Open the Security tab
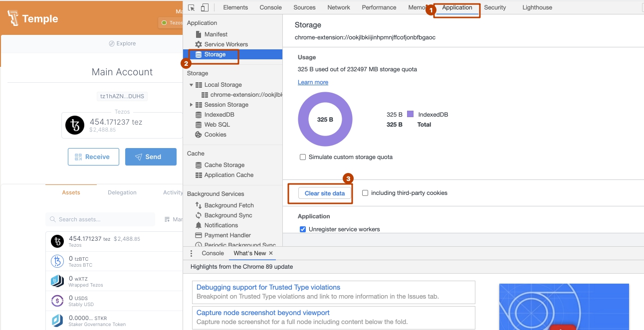 pos(495,7)
